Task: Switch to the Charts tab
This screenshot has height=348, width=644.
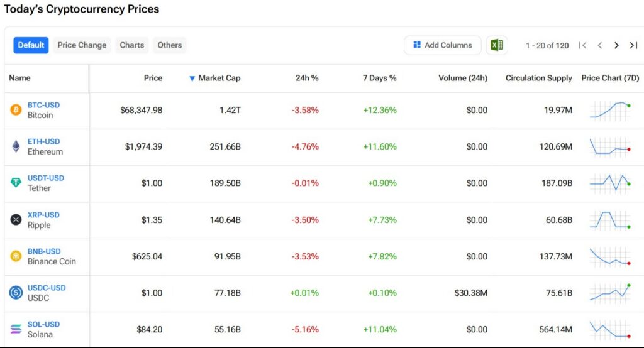Action: (x=132, y=45)
